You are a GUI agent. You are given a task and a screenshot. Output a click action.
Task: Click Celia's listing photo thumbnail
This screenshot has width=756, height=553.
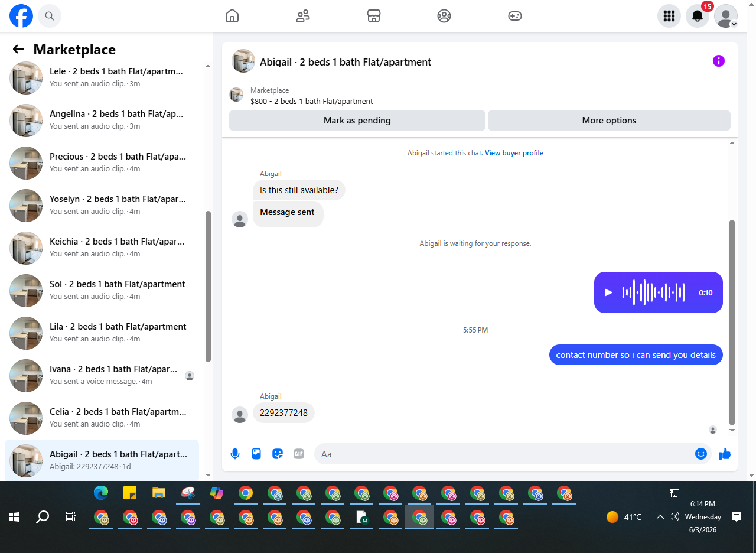click(26, 418)
